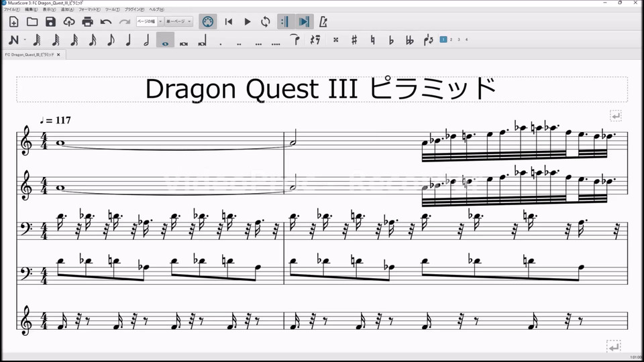Undo the last action
The width and height of the screenshot is (644, 362).
[x=106, y=21]
